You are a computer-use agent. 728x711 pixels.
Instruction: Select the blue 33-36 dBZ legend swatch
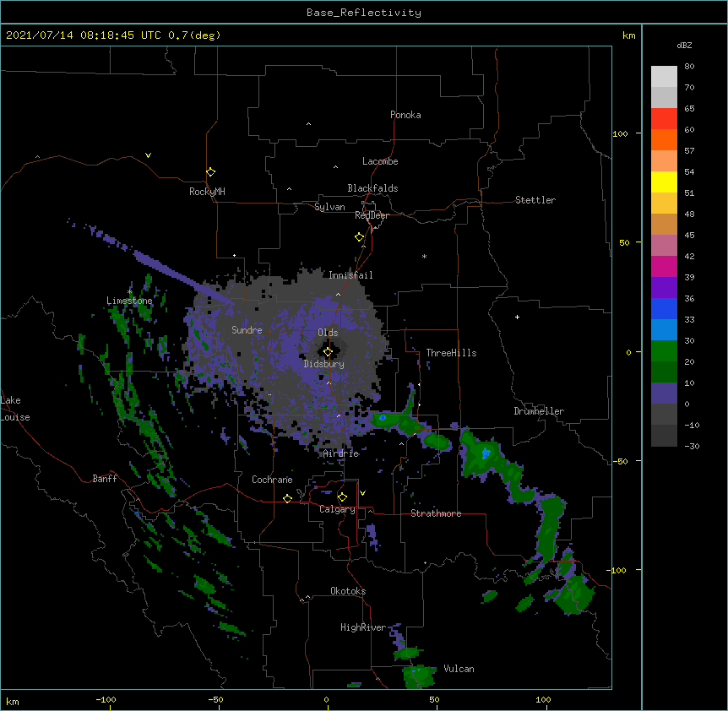click(664, 308)
